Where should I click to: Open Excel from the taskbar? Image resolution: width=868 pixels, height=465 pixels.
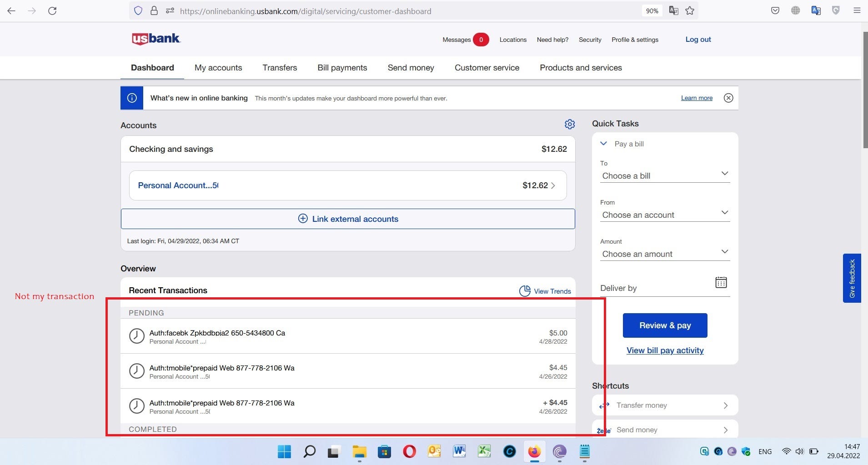point(484,451)
